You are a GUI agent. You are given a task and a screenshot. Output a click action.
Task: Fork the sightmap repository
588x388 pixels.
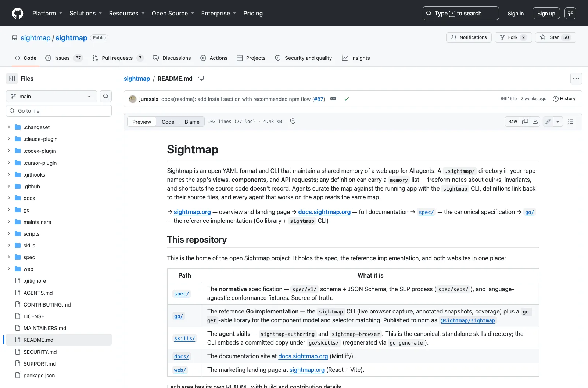tap(513, 37)
